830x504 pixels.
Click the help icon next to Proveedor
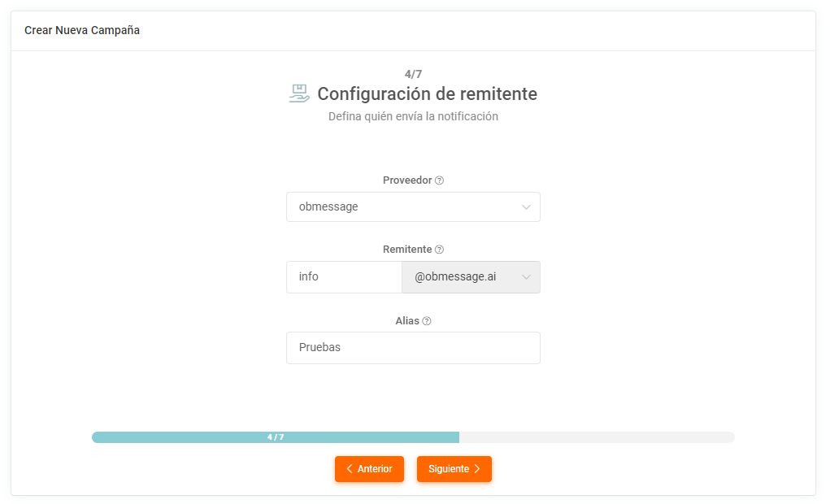point(440,180)
